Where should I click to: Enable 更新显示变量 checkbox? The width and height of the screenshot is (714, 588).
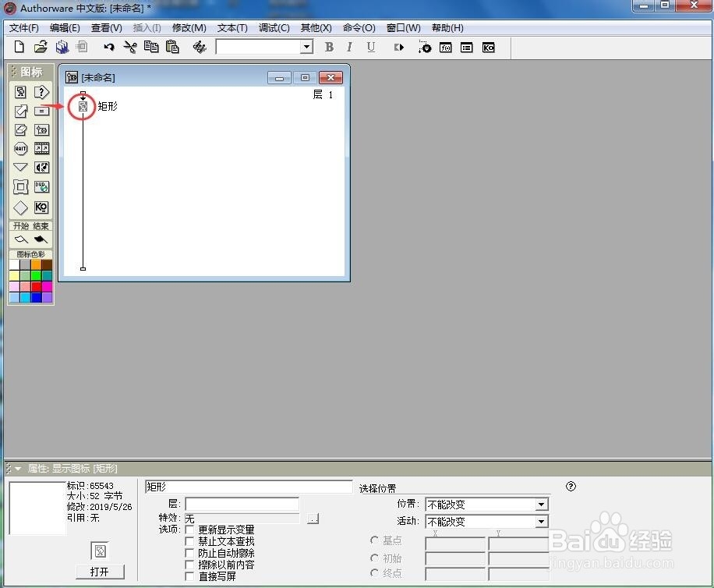click(189, 530)
